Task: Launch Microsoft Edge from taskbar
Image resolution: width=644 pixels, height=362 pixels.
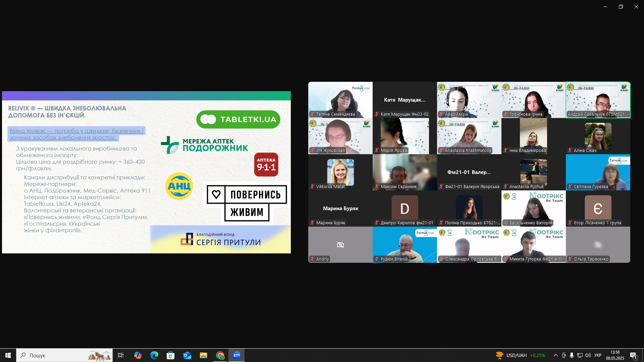Action: coord(154,355)
